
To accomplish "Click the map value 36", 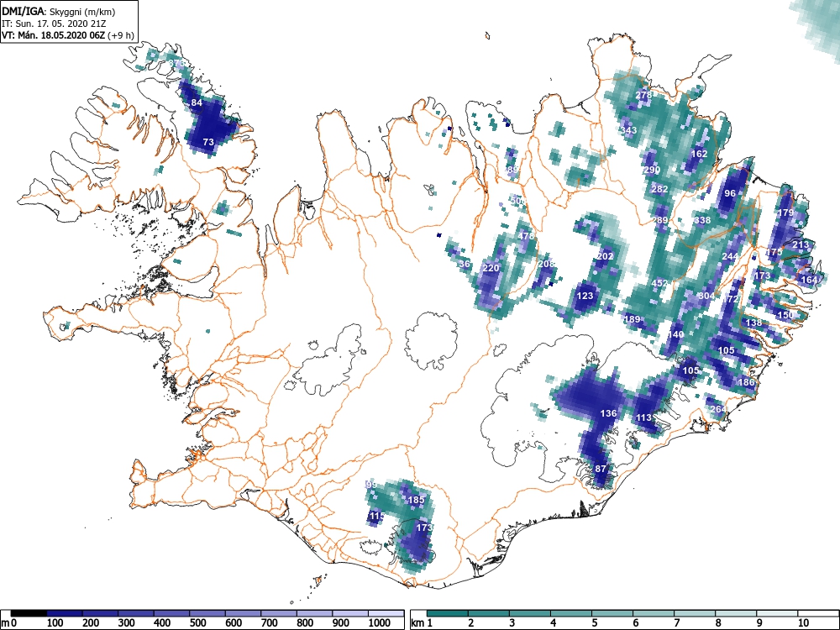I will click(x=465, y=264).
